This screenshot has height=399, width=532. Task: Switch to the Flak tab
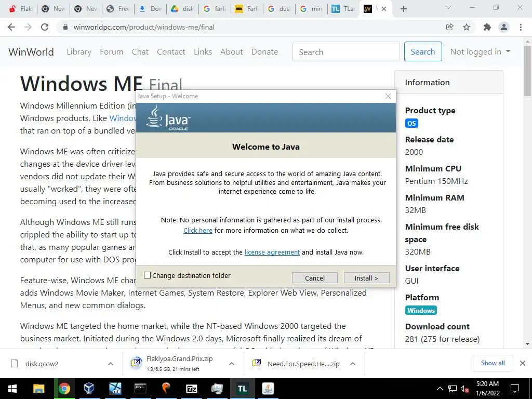pyautogui.click(x=20, y=9)
